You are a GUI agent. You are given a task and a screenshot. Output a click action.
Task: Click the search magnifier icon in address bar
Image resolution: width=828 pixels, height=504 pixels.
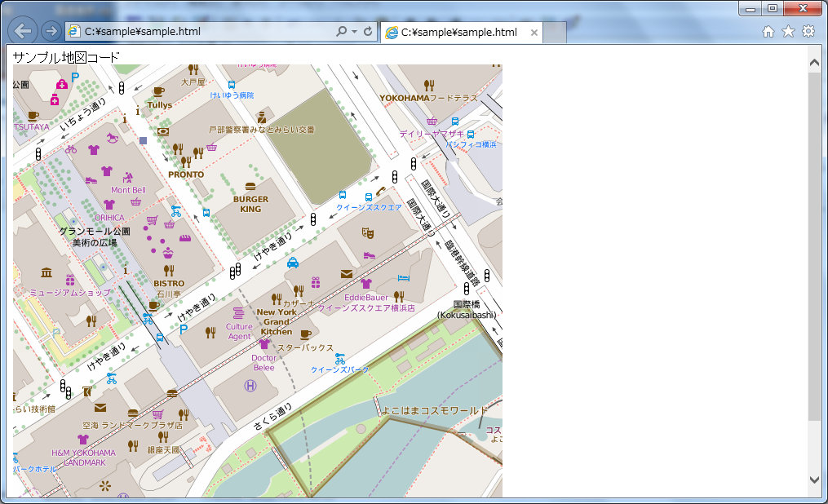341,31
